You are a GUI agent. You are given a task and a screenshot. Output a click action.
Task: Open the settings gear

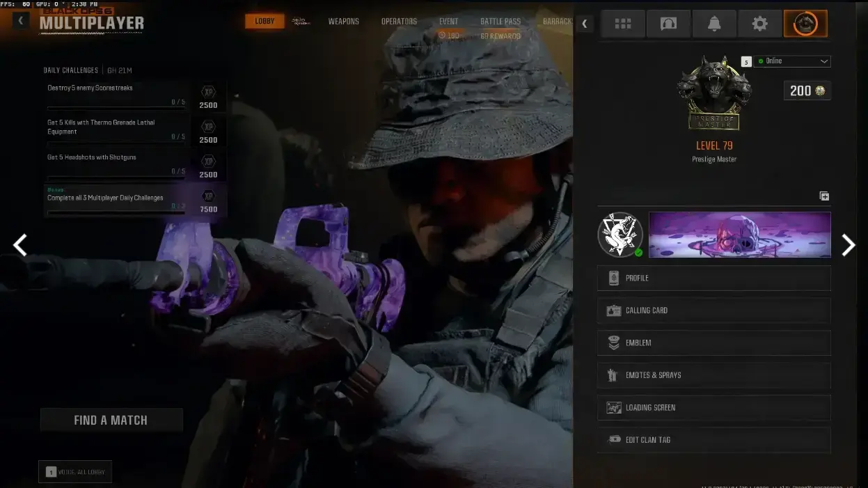click(759, 24)
